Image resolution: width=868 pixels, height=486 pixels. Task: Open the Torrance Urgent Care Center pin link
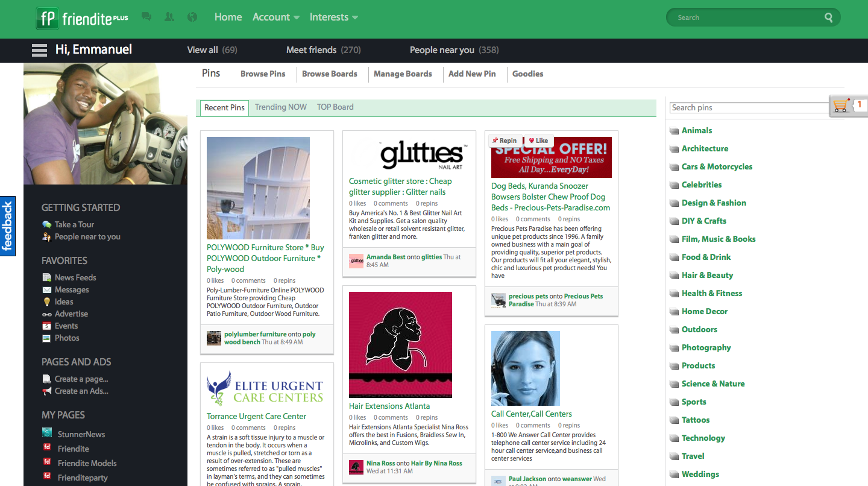pyautogui.click(x=256, y=416)
